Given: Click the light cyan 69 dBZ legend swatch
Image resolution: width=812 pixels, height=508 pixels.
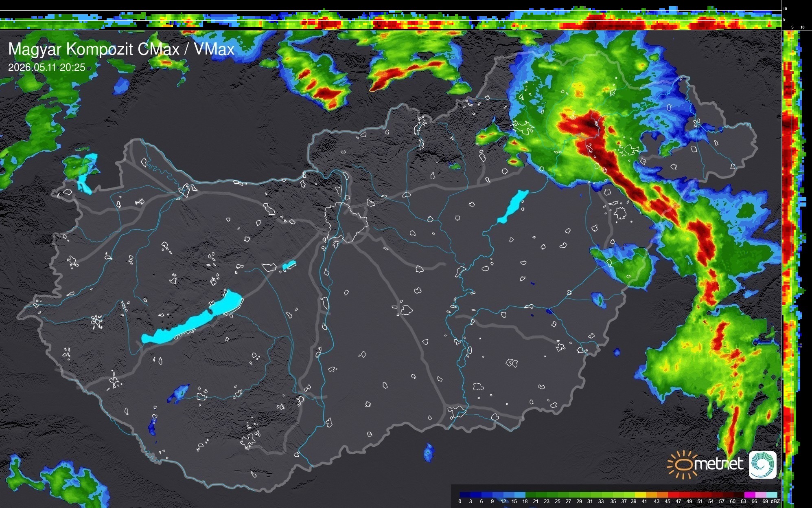Looking at the screenshot, I should (x=772, y=495).
